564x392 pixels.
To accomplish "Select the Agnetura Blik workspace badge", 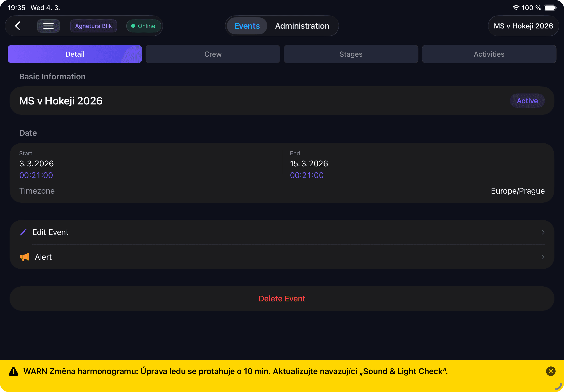I will pyautogui.click(x=93, y=26).
